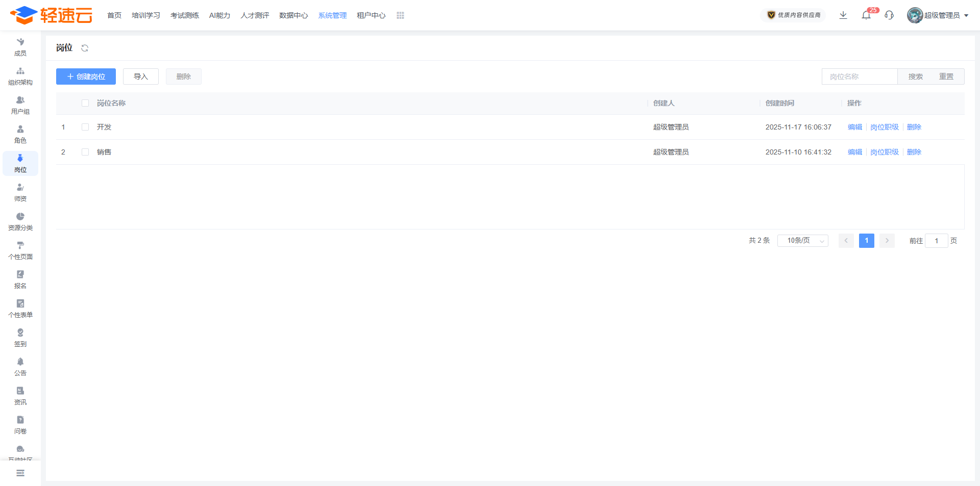Click 岗位职级 link for 开发 row
This screenshot has width=980, height=486.
pos(884,127)
